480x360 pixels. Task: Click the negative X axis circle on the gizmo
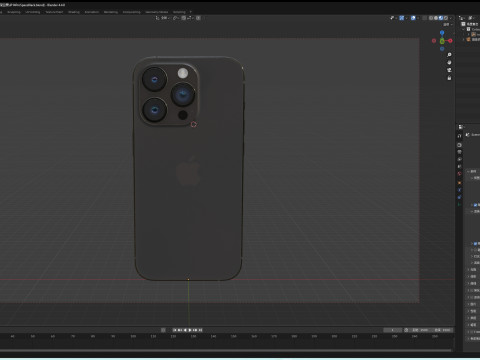(x=434, y=41)
